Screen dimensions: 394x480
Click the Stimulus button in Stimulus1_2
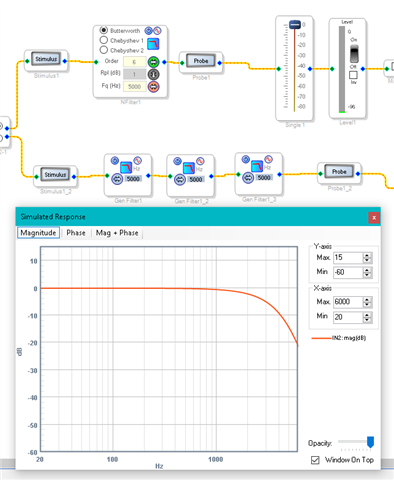[x=55, y=174]
